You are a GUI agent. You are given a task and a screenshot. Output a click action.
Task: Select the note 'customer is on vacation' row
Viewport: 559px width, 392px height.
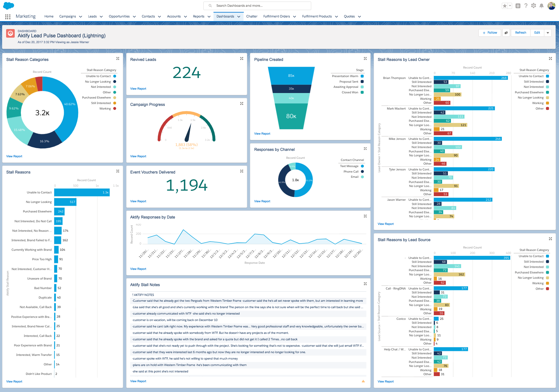(x=248, y=320)
